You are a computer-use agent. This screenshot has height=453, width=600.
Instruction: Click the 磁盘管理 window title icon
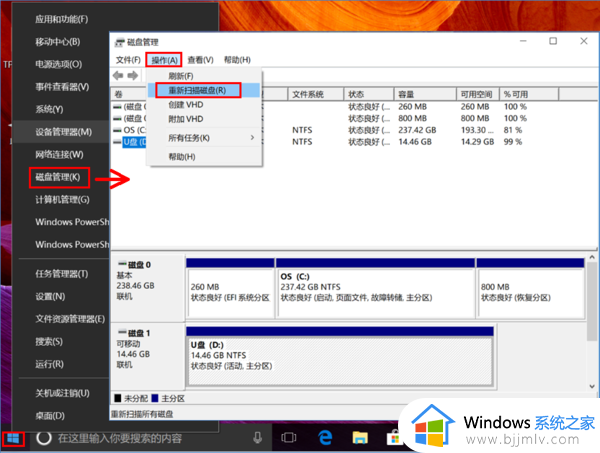click(x=119, y=42)
